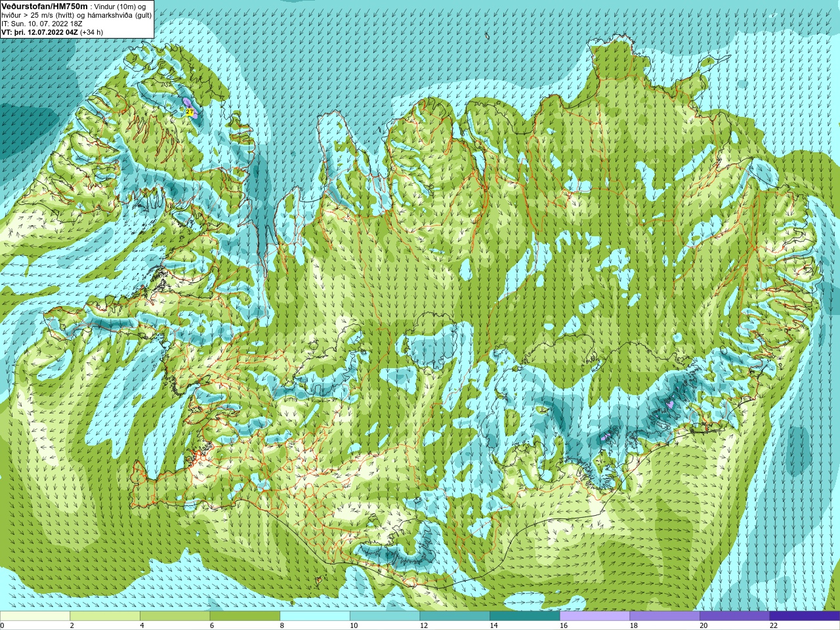This screenshot has width=840, height=630.
Task: Click the legend label '6'
Action: (x=212, y=625)
